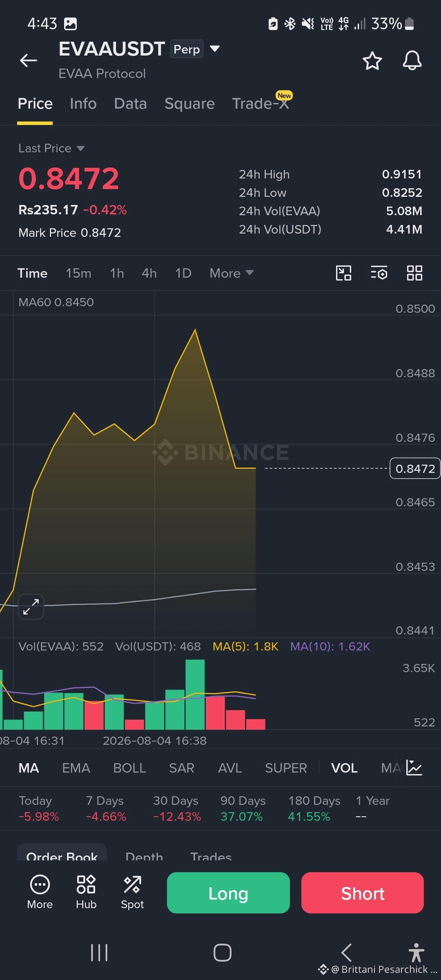Expand More timeframes dropdown
Image resolution: width=441 pixels, height=980 pixels.
click(232, 273)
